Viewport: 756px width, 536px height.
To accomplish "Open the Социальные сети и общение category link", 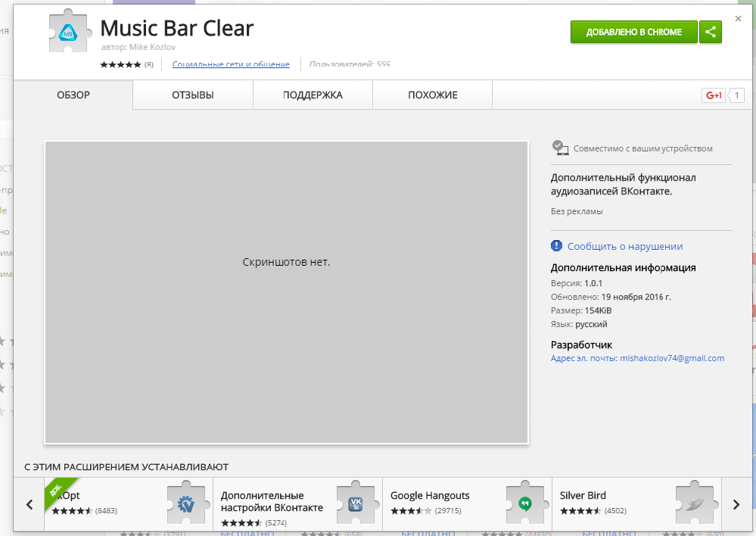I will pyautogui.click(x=231, y=64).
